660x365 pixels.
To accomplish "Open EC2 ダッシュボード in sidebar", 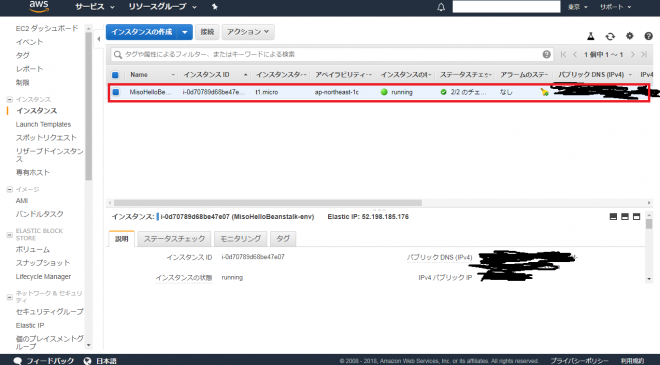I will [x=47, y=28].
